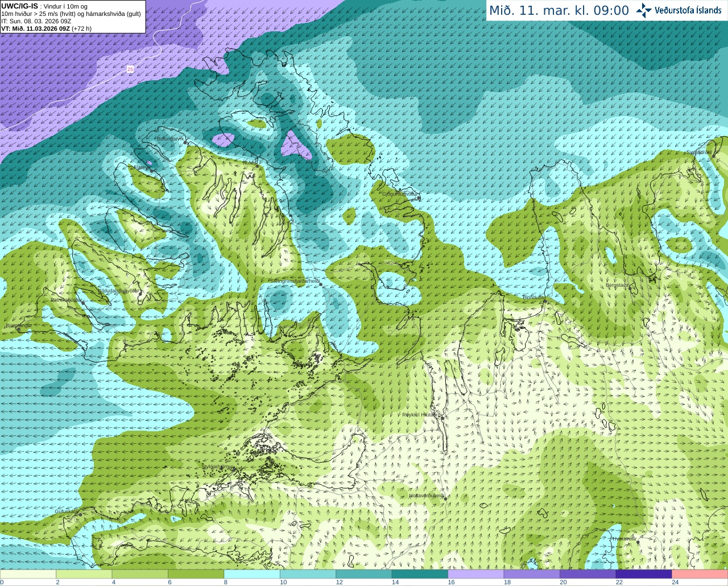Click the Hveravellir station label
This screenshot has width=728, height=586.
(x=624, y=539)
